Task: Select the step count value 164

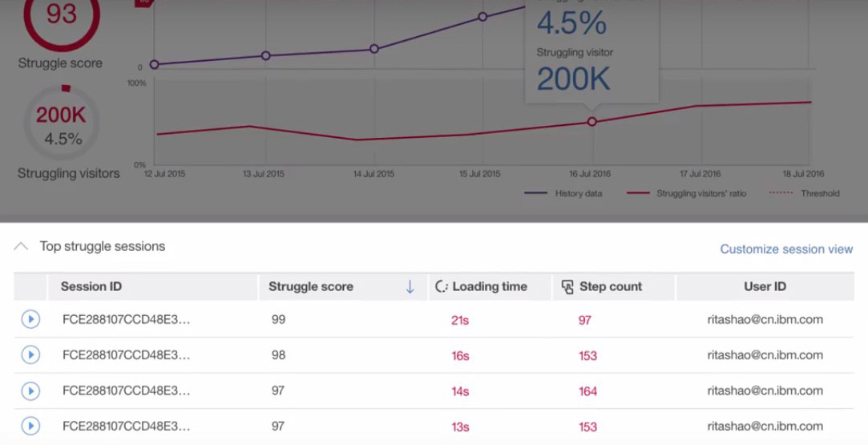Action: coord(587,391)
